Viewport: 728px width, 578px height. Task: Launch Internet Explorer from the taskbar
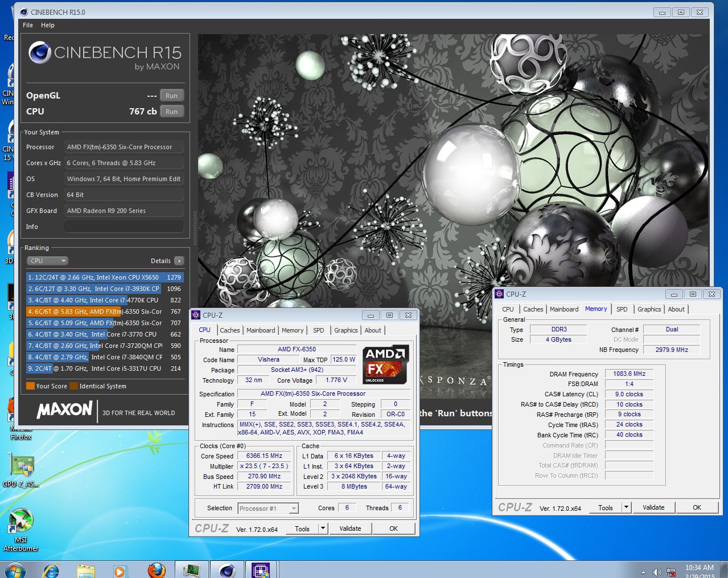click(51, 571)
